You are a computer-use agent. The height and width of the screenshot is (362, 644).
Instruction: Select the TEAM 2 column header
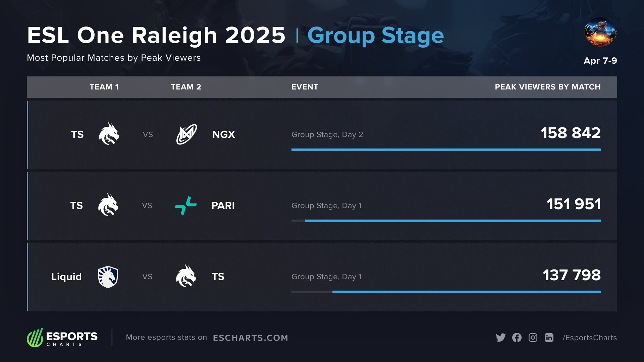point(186,87)
